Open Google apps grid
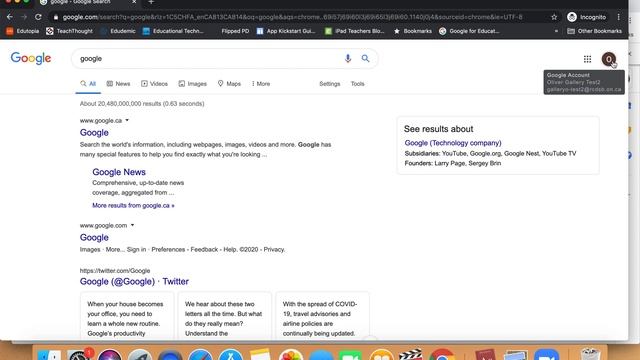Viewport: 640px width, 360px height. (587, 59)
